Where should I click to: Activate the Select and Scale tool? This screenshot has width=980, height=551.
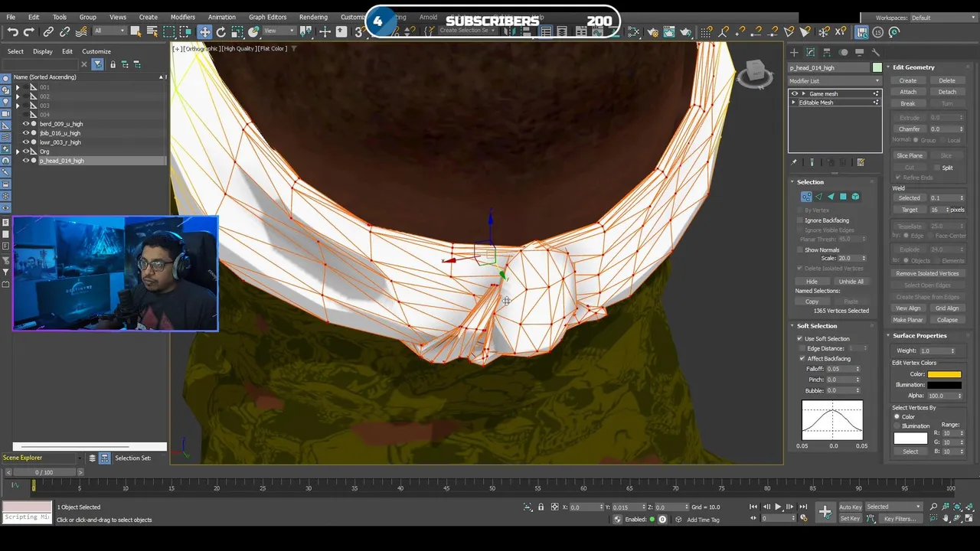point(237,32)
